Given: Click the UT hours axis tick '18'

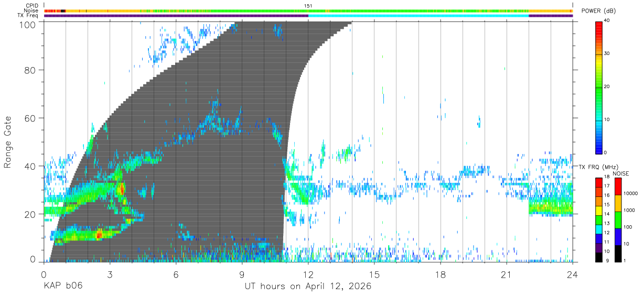Looking at the screenshot, I should tap(441, 274).
